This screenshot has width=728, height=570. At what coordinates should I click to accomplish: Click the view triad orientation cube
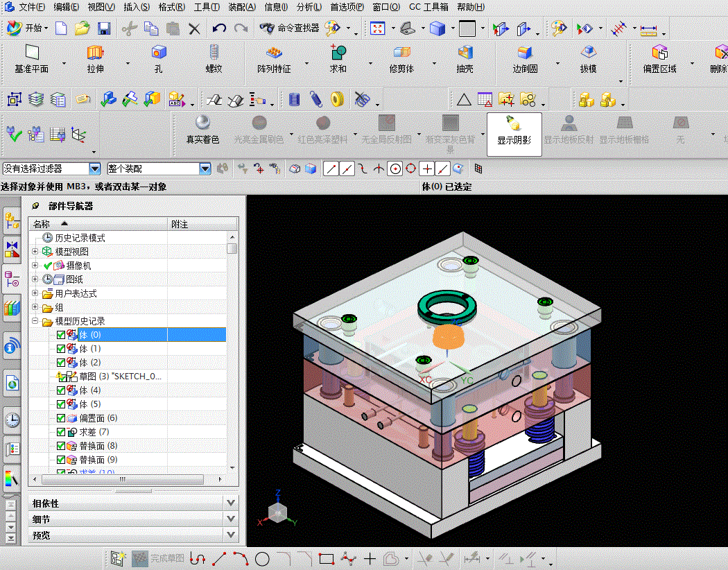tap(277, 512)
